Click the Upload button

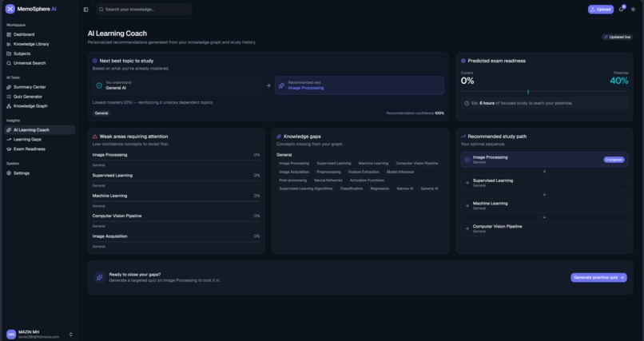(x=601, y=10)
